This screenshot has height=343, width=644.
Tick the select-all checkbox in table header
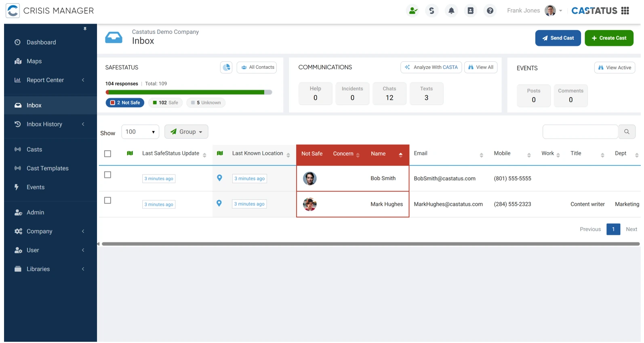107,154
